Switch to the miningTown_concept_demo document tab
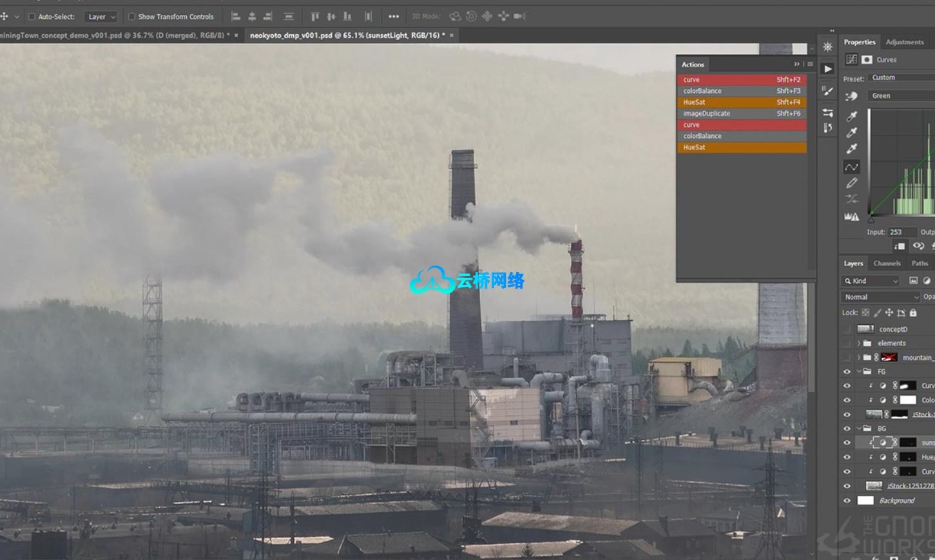Viewport: 935px width, 560px height. 115,35
